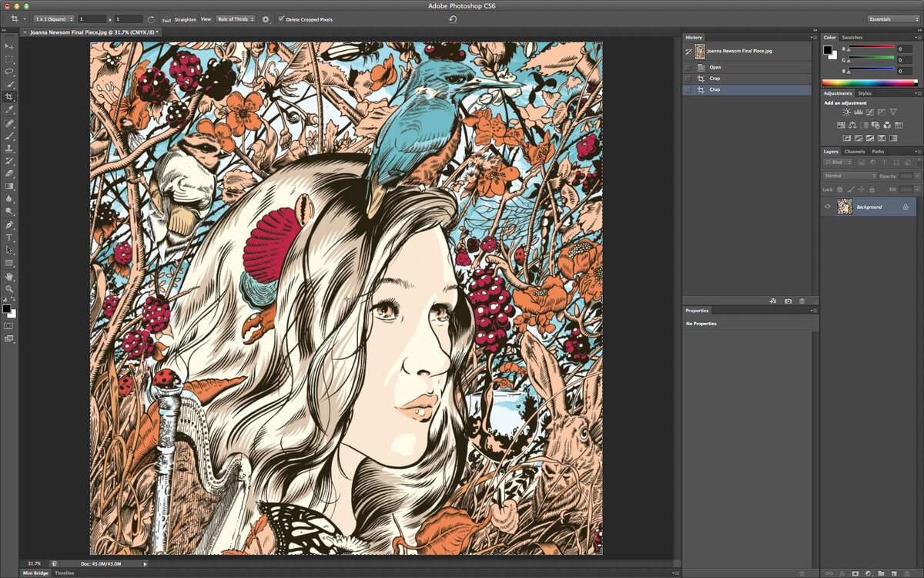
Task: Enable the type layer filter
Action: click(884, 162)
